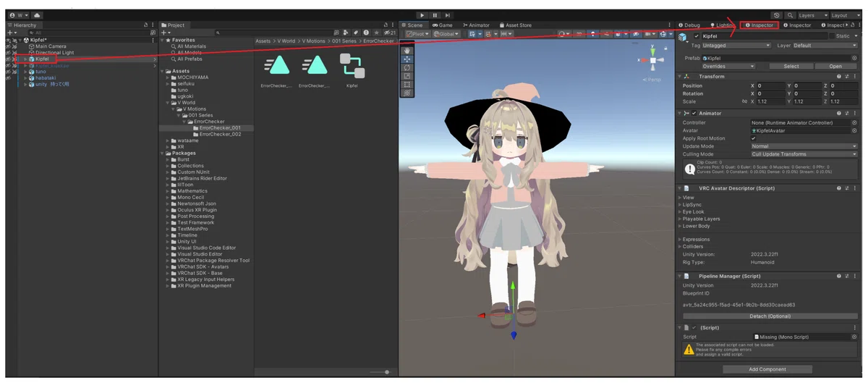Open the Layer Default dropdown
The width and height of the screenshot is (868, 383).
(x=825, y=46)
